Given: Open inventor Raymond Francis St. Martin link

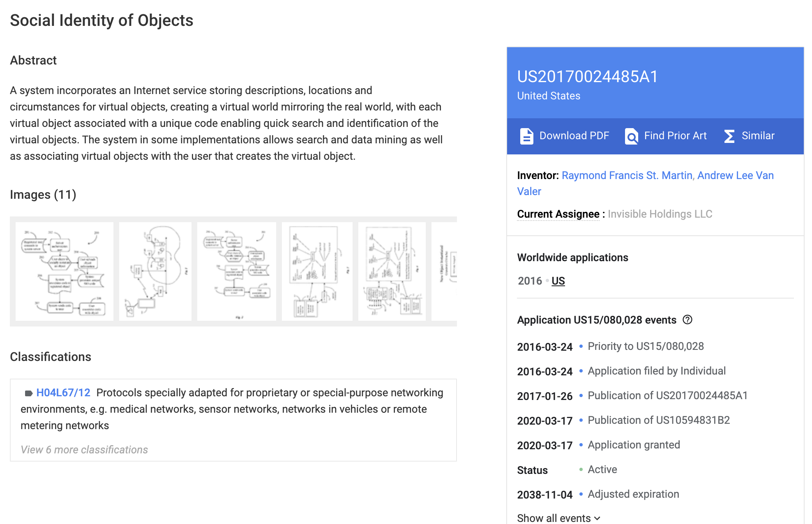Looking at the screenshot, I should point(627,175).
